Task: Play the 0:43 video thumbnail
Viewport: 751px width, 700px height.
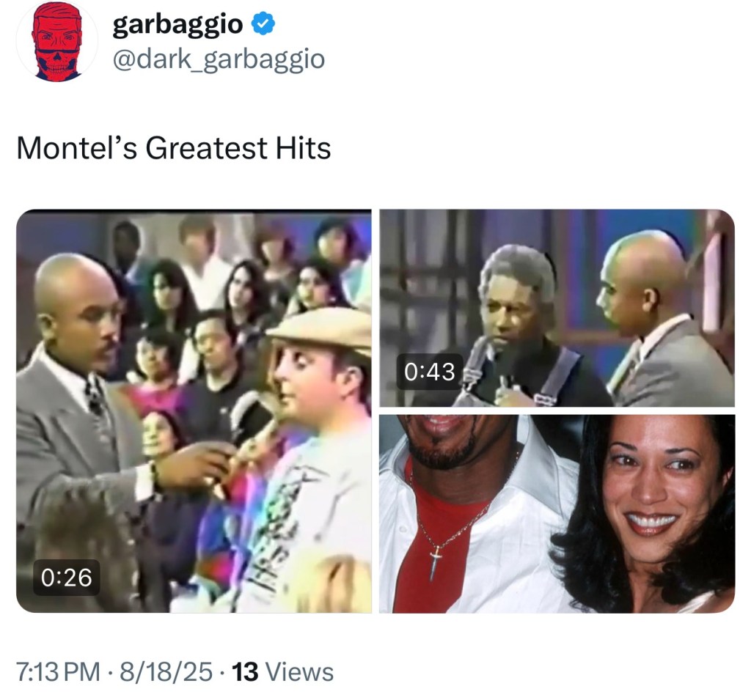Action: click(x=557, y=308)
